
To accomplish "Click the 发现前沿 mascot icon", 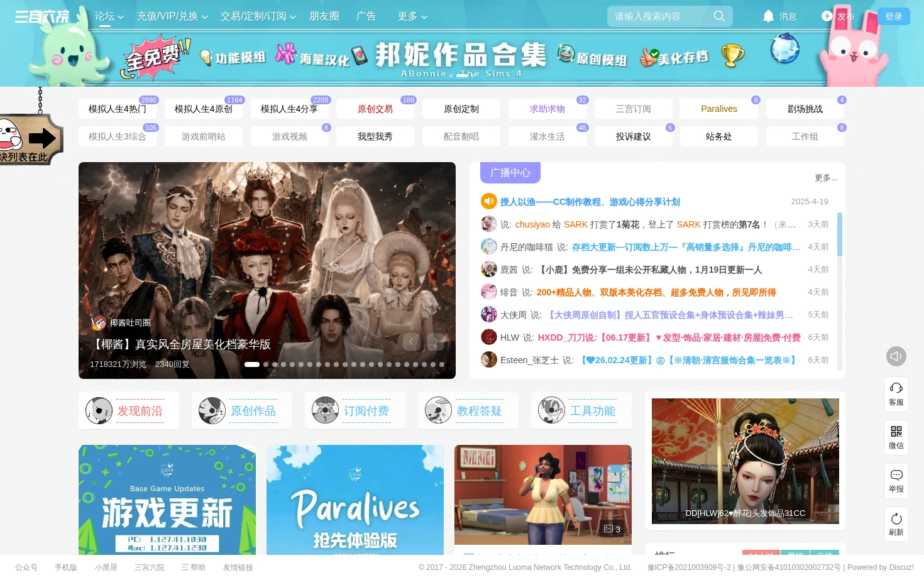I will pyautogui.click(x=99, y=411).
